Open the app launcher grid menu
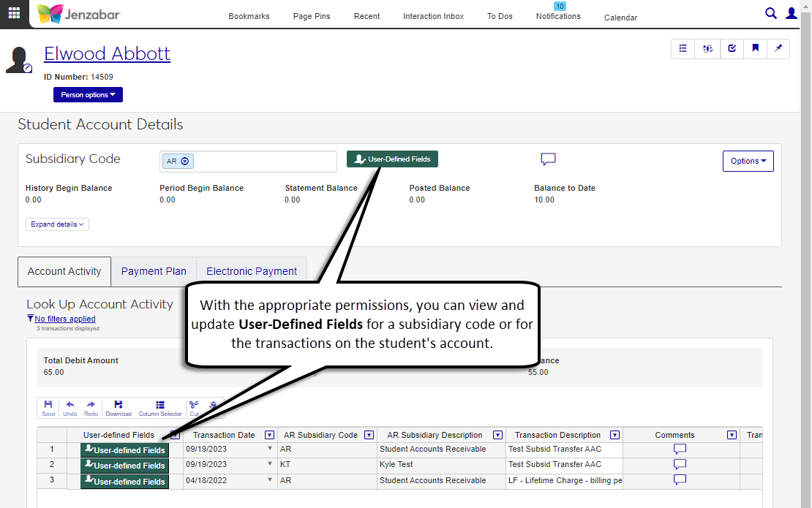This screenshot has width=812, height=508. coord(14,14)
